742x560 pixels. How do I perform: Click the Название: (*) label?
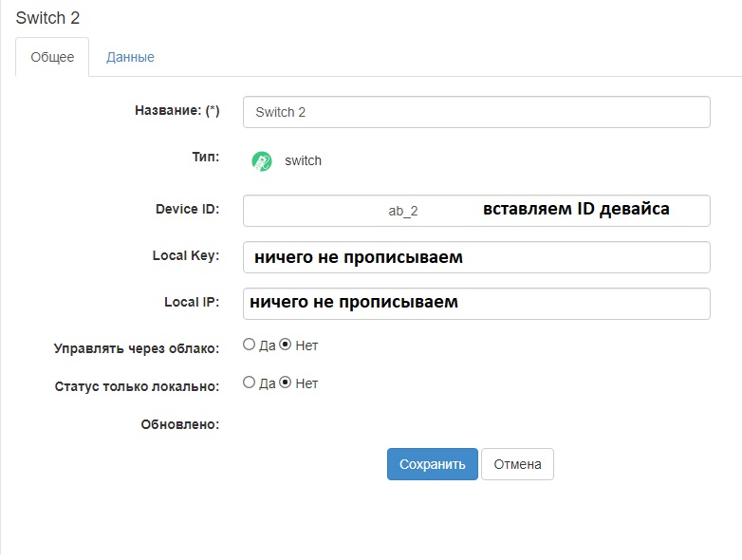(177, 110)
